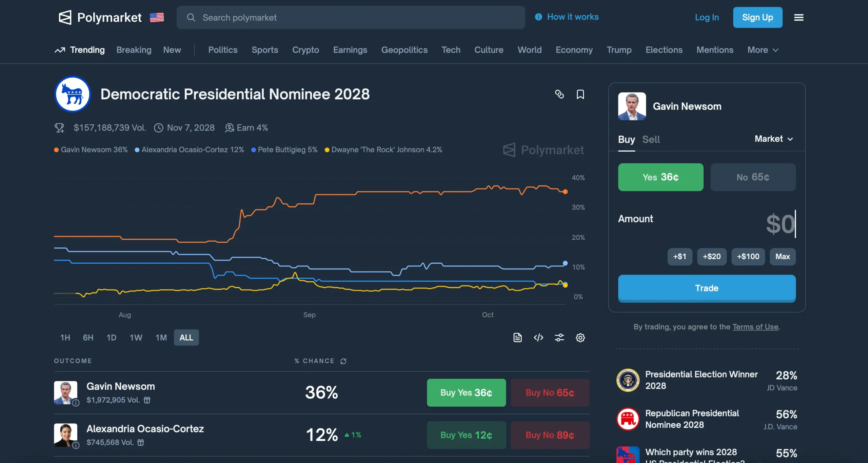The height and width of the screenshot is (463, 868).
Task: Go to the Breaking tab
Action: click(x=134, y=50)
